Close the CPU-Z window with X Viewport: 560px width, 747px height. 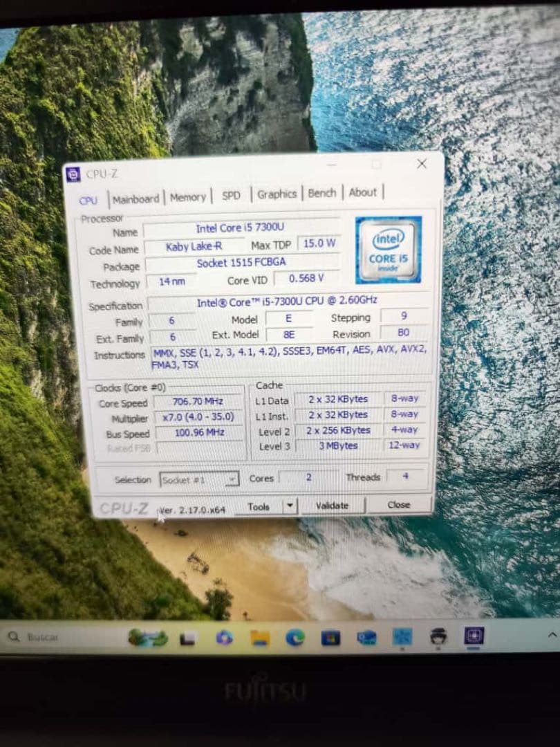coord(422,164)
